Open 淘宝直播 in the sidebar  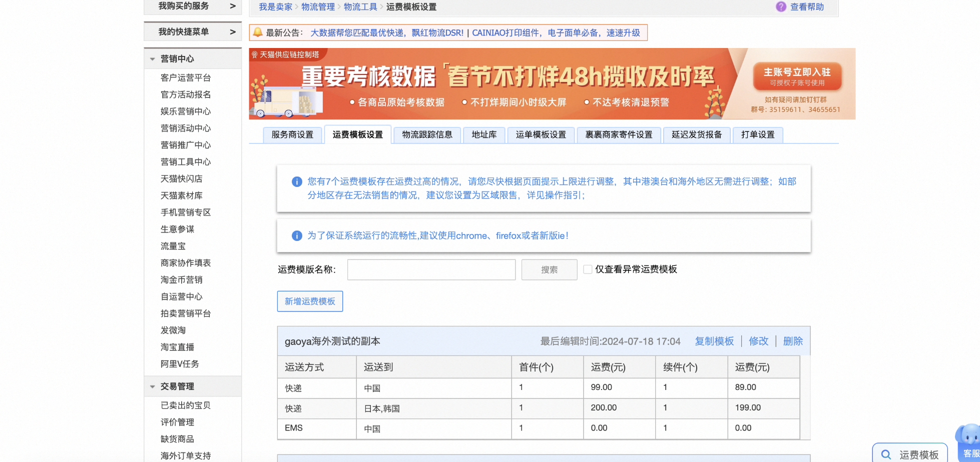[177, 347]
